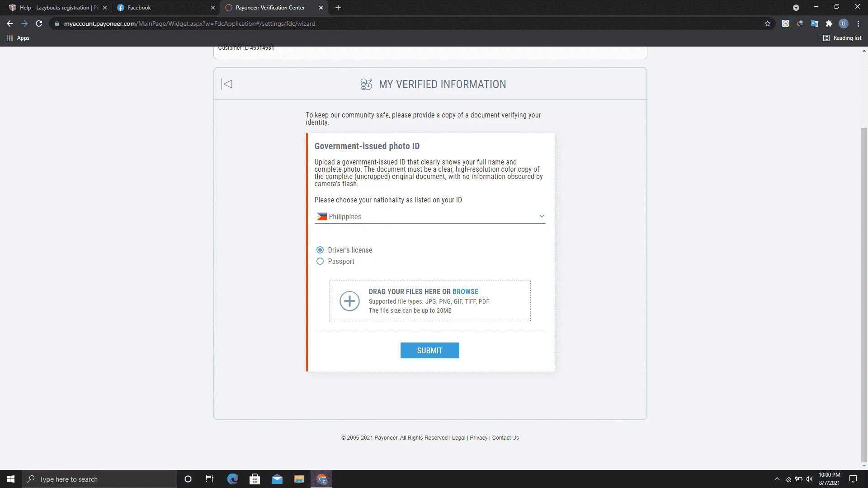Open the Reading list
The image size is (868, 488).
[x=842, y=38]
